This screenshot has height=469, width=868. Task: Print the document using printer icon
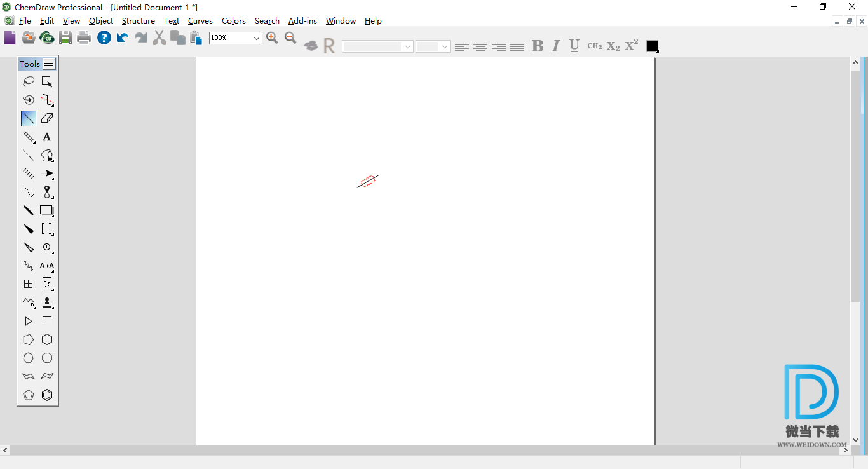(x=84, y=38)
